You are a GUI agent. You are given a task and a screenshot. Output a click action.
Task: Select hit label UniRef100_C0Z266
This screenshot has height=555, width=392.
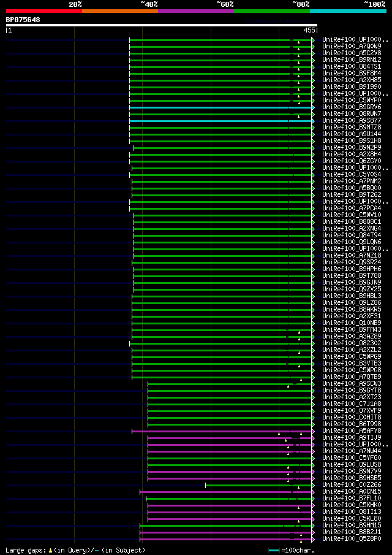[x=352, y=486]
